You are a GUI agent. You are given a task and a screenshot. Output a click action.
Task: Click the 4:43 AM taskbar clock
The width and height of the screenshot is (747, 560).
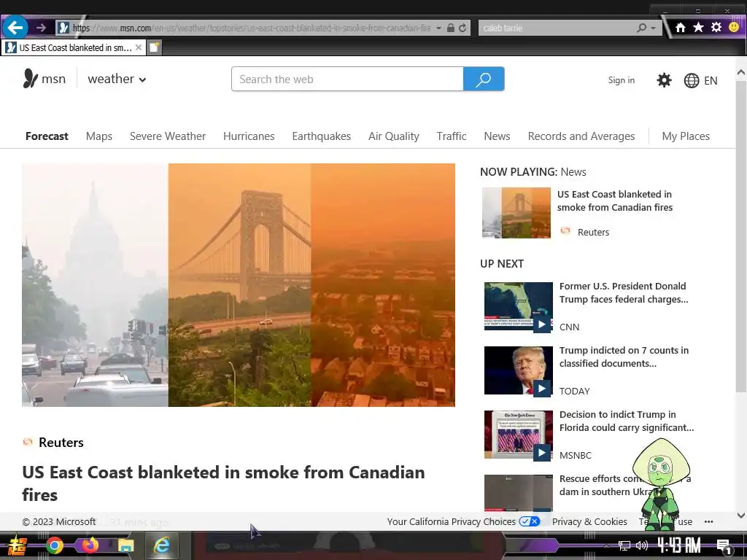coord(679,545)
